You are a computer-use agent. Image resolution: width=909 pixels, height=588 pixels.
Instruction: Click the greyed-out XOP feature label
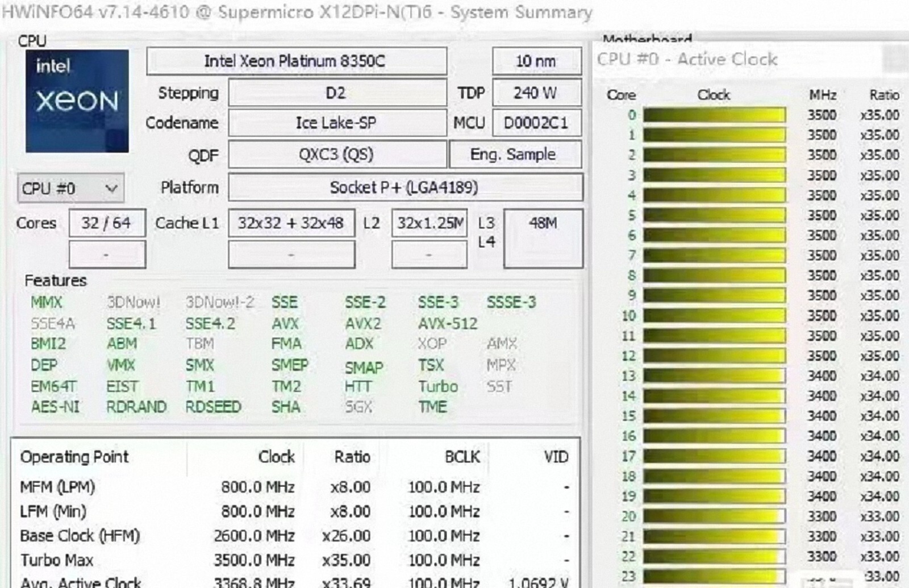(x=432, y=344)
